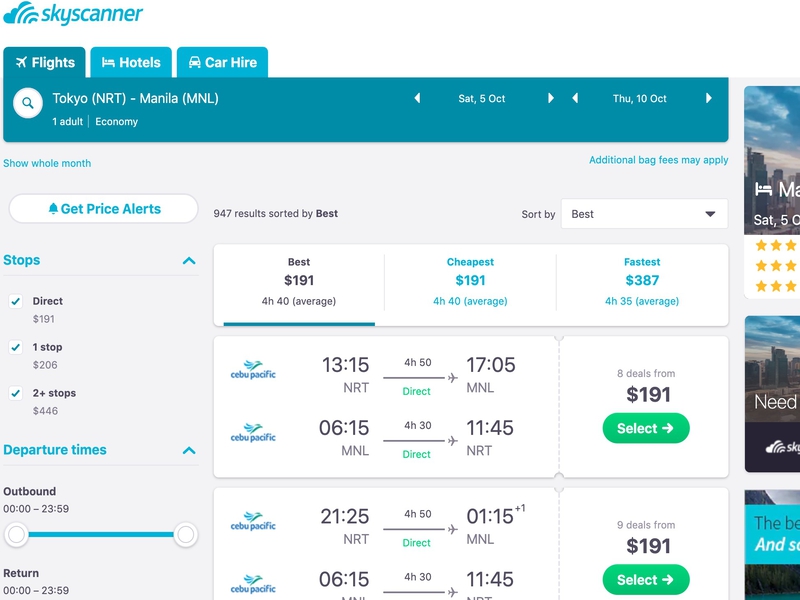Click Get Price Alerts button
The width and height of the screenshot is (800, 600).
(104, 209)
